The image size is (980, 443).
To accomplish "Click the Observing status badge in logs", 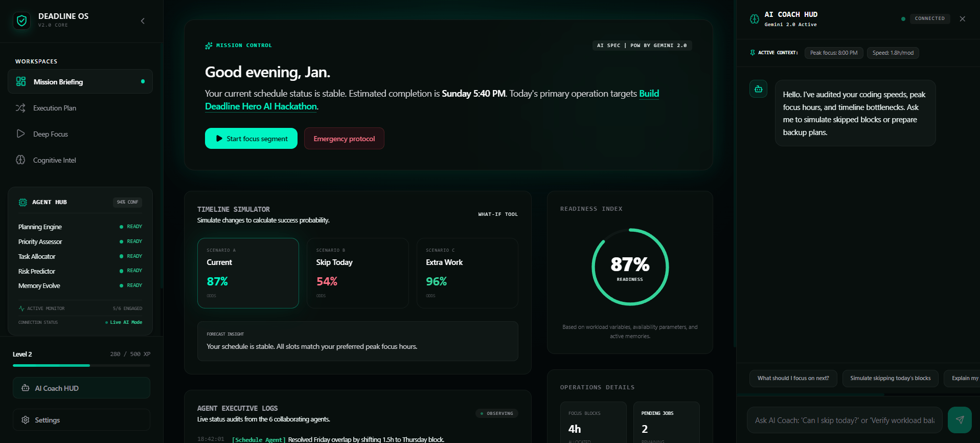I will (x=497, y=413).
